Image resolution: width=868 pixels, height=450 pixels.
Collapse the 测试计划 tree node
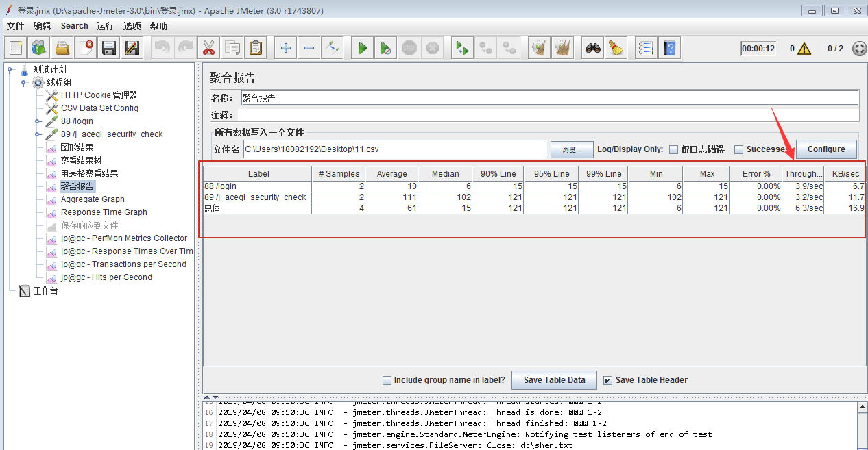pyautogui.click(x=10, y=69)
